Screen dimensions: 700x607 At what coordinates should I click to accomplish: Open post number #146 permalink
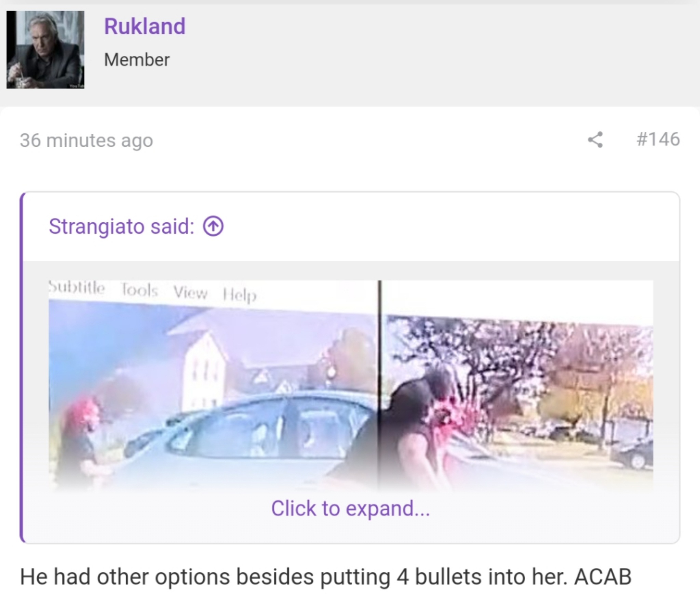coord(658,139)
